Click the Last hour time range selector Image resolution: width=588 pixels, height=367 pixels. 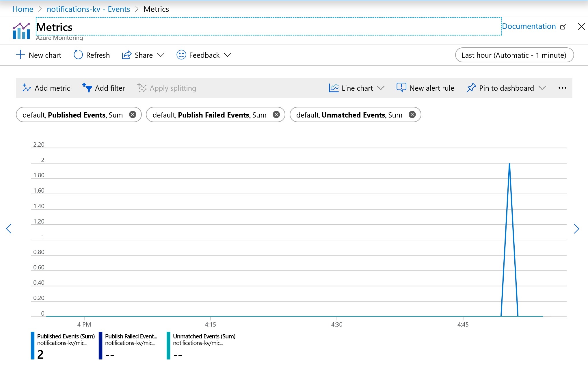click(514, 55)
